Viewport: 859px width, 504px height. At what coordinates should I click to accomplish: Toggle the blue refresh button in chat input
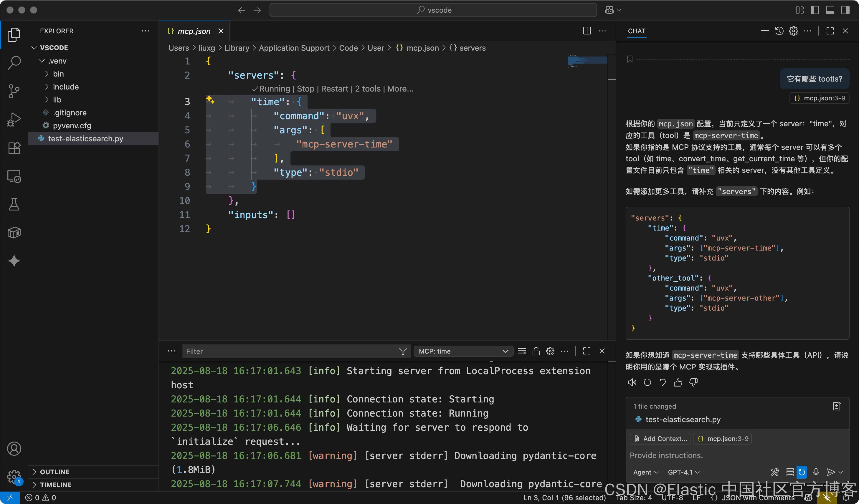click(802, 472)
